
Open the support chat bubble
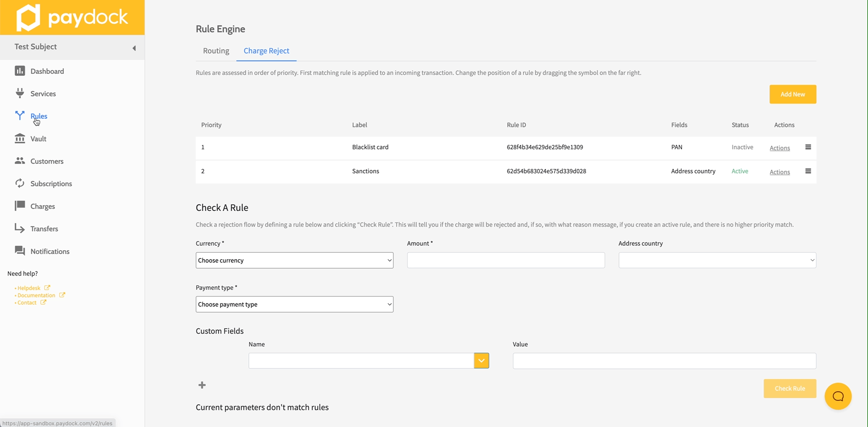pos(838,396)
